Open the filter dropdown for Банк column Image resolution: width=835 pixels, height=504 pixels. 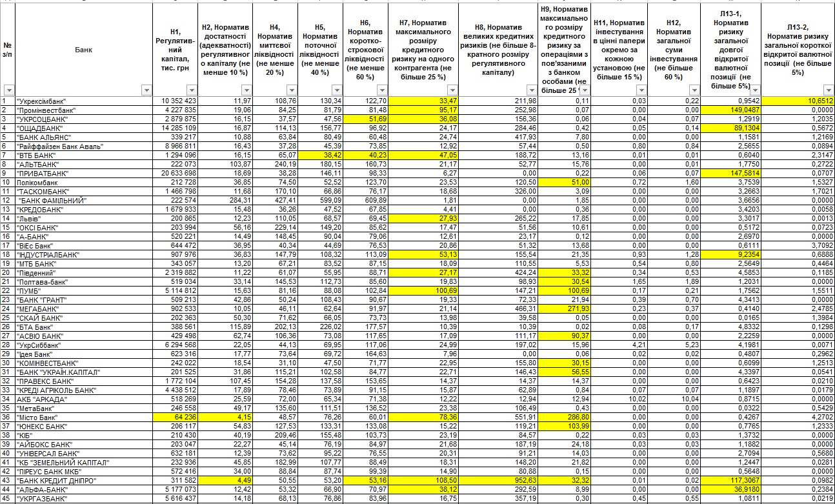pyautogui.click(x=146, y=90)
